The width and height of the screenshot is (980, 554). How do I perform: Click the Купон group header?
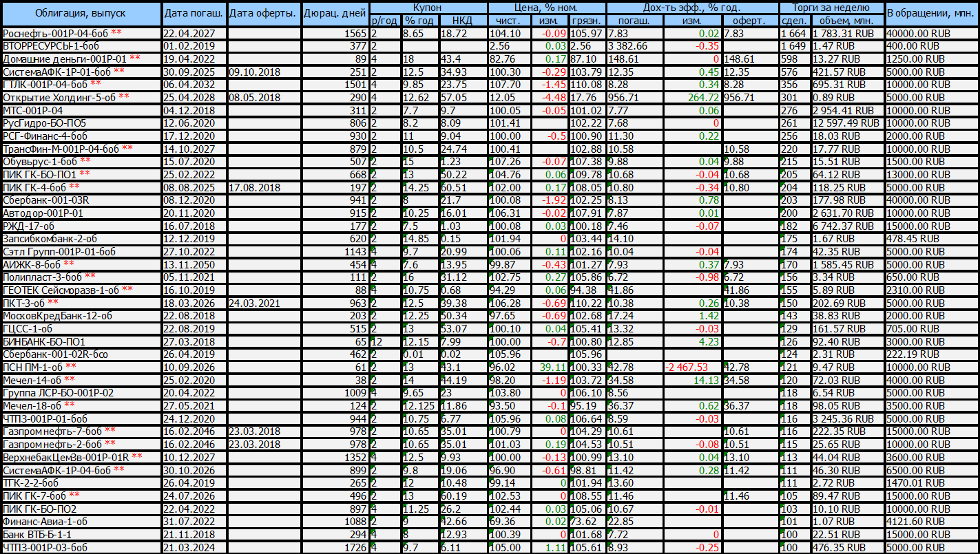tap(428, 8)
